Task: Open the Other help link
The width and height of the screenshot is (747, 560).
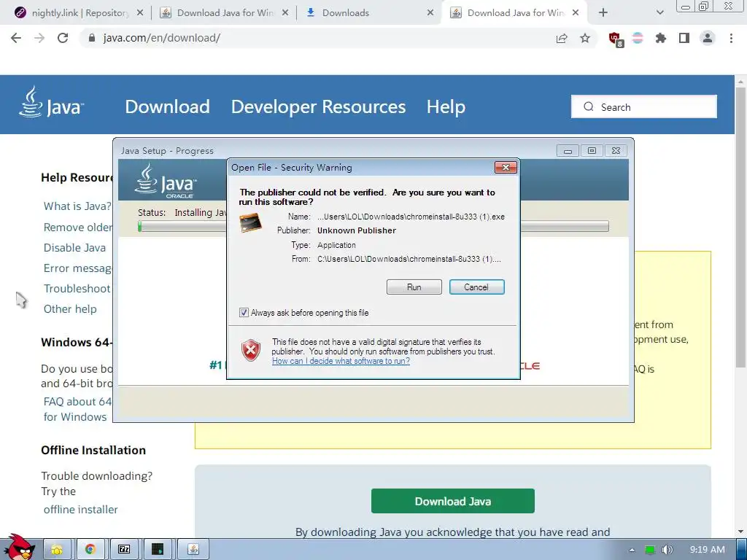Action: coord(70,309)
